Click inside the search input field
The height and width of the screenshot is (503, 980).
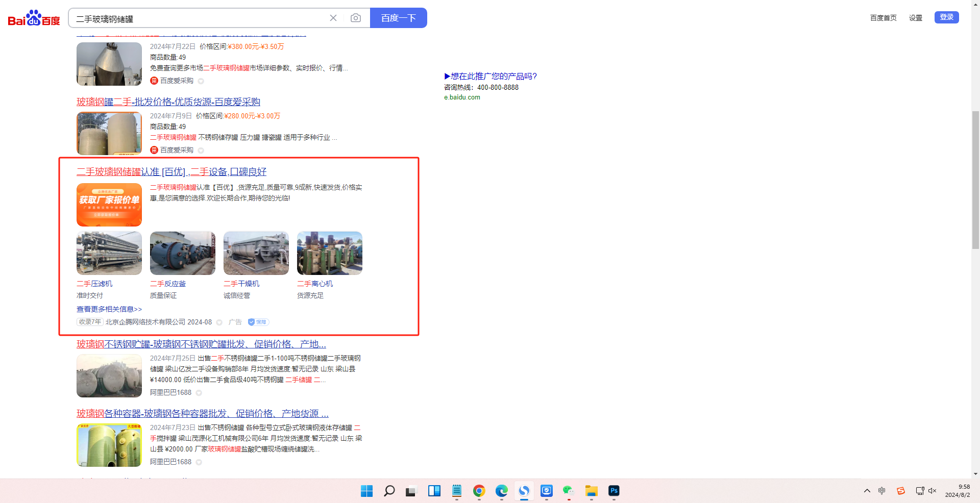point(199,19)
